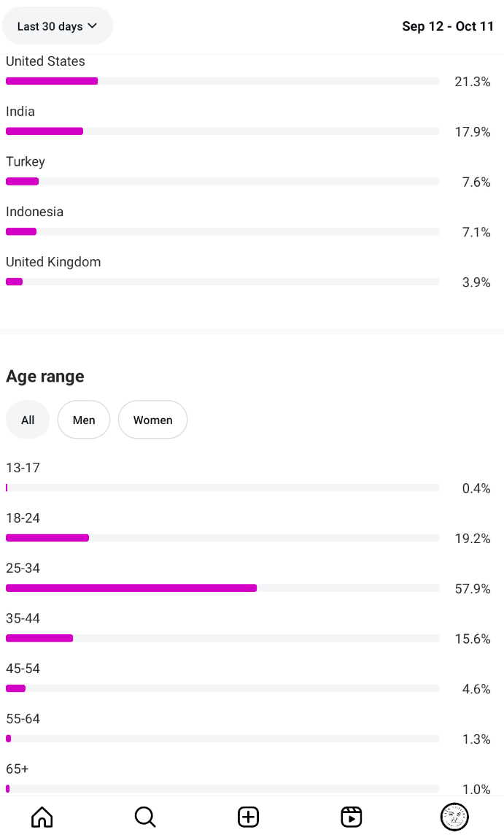Open the Home feed icon
Screen dimensions: 504x835
click(x=42, y=816)
